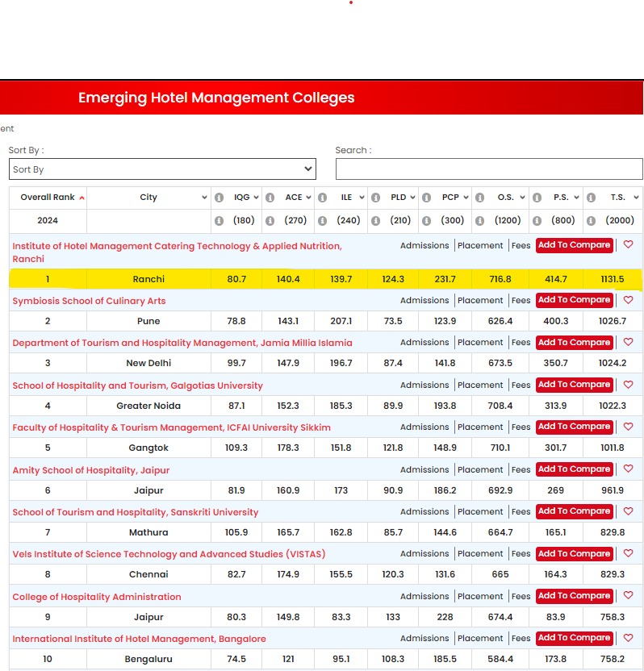Favorite Galgotias University heart icon

[x=628, y=384]
